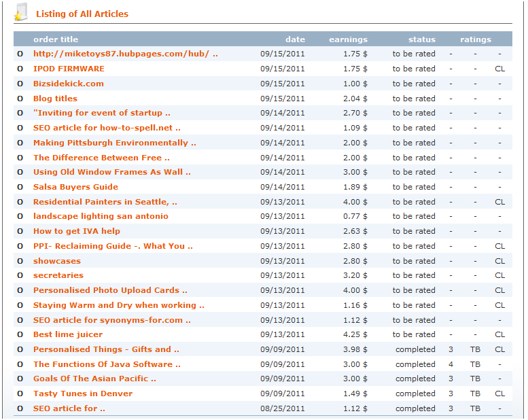This screenshot has width=528, height=420.
Task: Click to be rated status in Blog titles row
Action: coord(414,99)
